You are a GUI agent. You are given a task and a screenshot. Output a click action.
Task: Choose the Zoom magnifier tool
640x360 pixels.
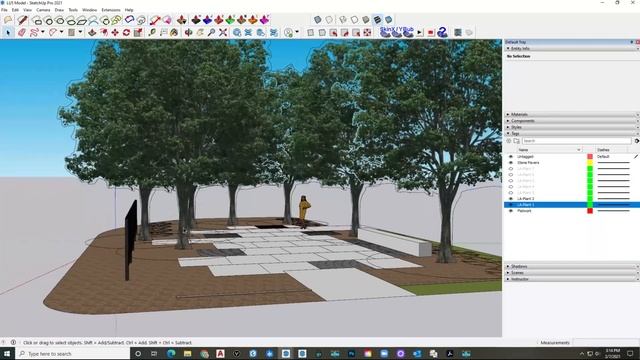coord(211,32)
